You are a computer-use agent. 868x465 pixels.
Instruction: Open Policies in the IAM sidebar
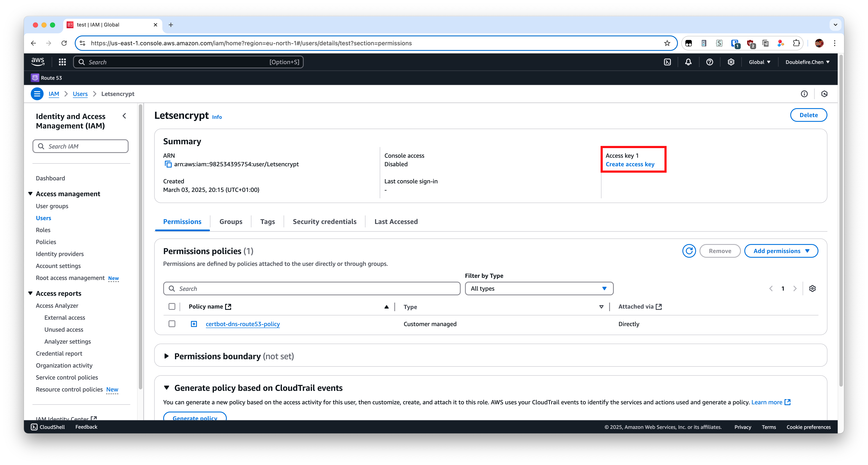(x=46, y=242)
